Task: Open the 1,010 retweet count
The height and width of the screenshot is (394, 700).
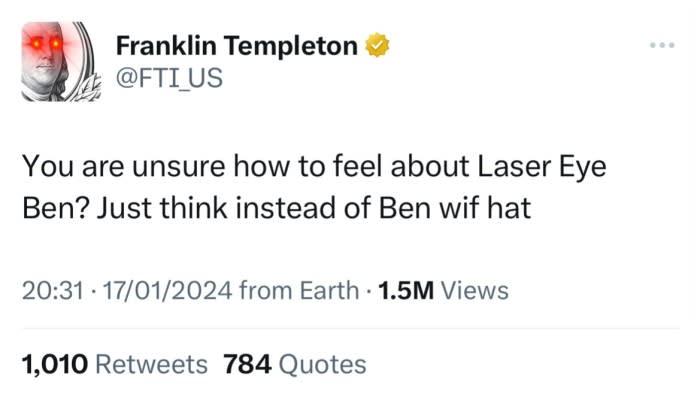Action: (54, 365)
